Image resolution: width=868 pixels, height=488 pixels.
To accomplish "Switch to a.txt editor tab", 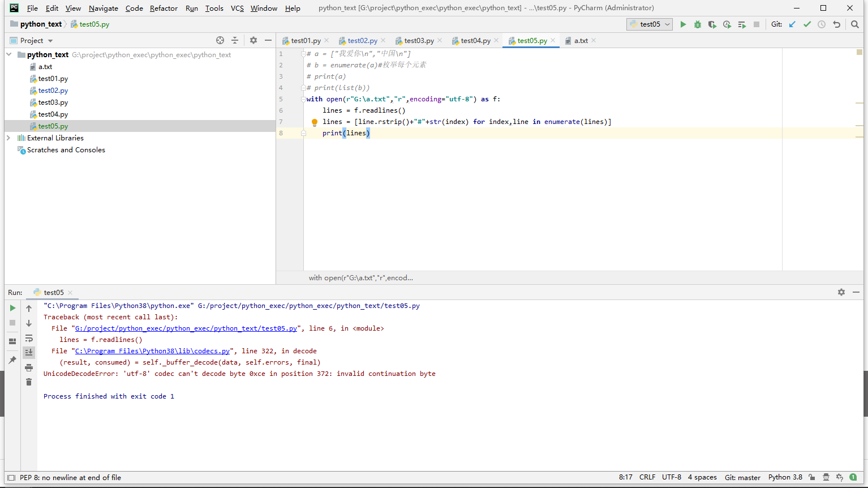I will coord(581,41).
